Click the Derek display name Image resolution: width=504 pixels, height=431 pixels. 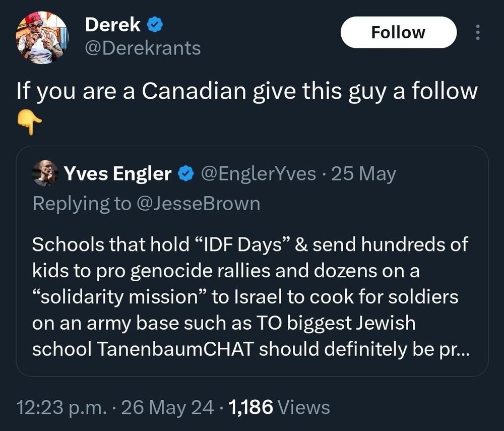tap(112, 24)
